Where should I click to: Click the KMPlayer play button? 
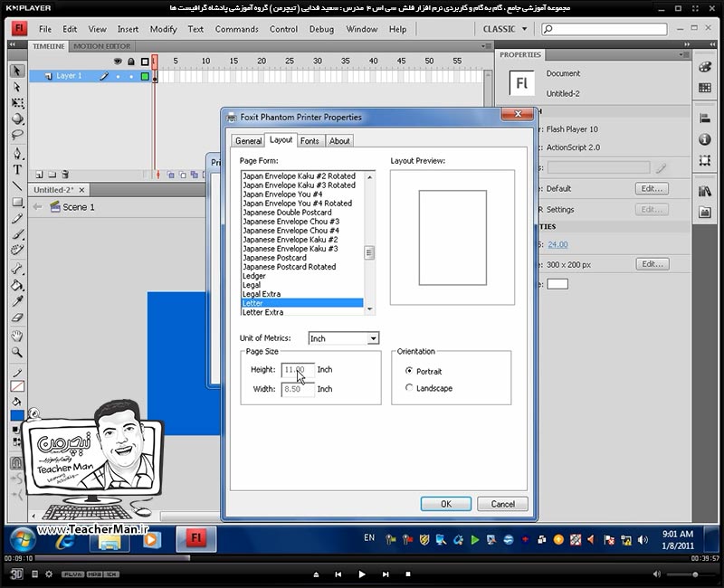click(361, 574)
